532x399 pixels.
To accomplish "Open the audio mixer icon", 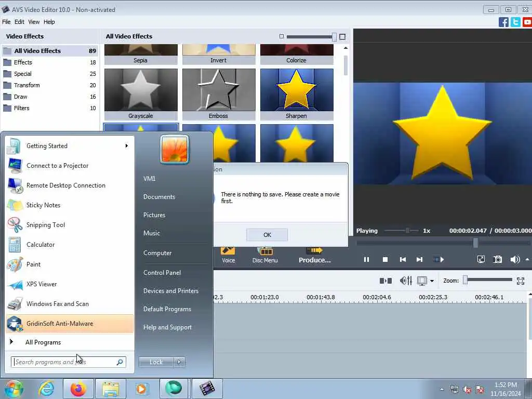I will coord(406,281).
